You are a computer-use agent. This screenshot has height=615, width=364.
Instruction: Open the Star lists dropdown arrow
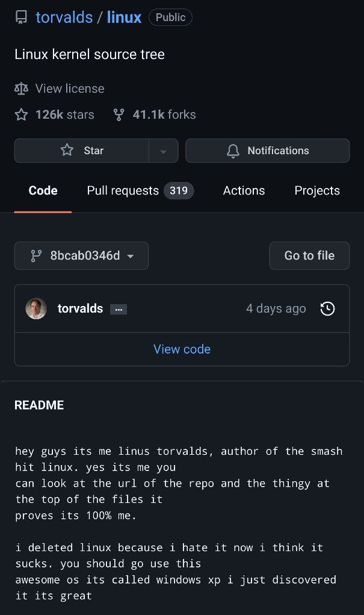click(x=163, y=151)
